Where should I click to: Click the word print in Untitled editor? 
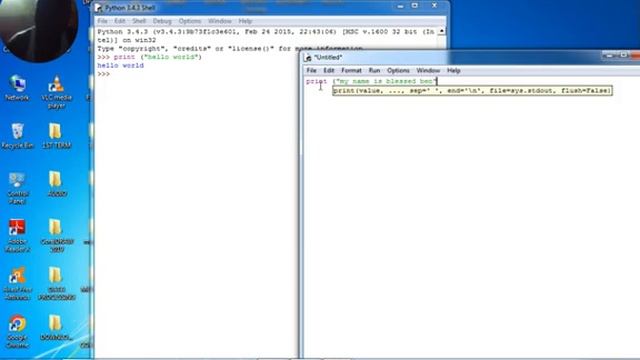317,81
